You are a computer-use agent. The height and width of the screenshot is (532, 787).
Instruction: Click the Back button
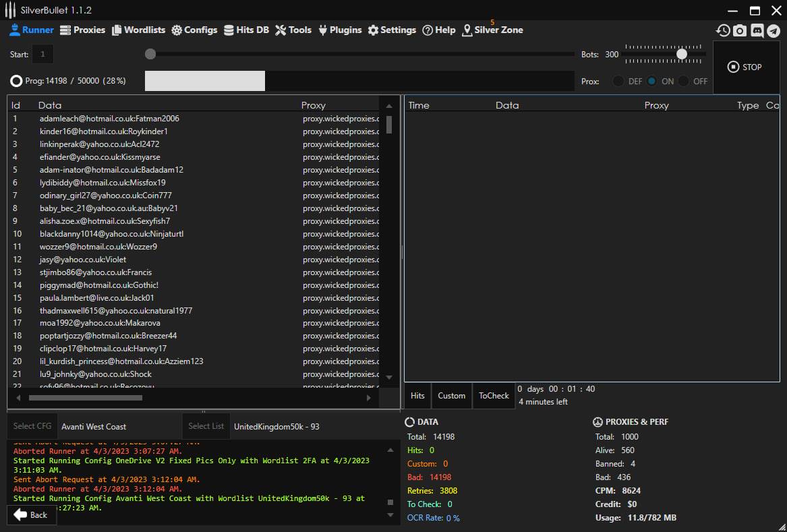pyautogui.click(x=31, y=514)
